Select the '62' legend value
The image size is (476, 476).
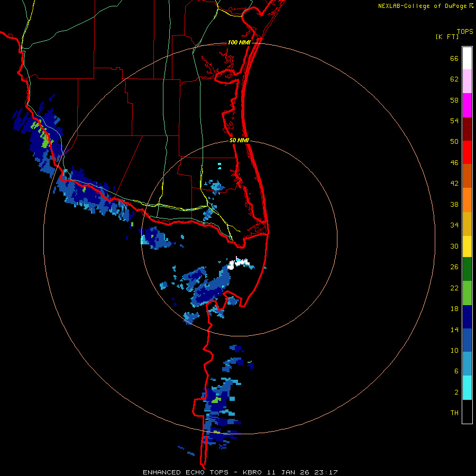(x=454, y=79)
